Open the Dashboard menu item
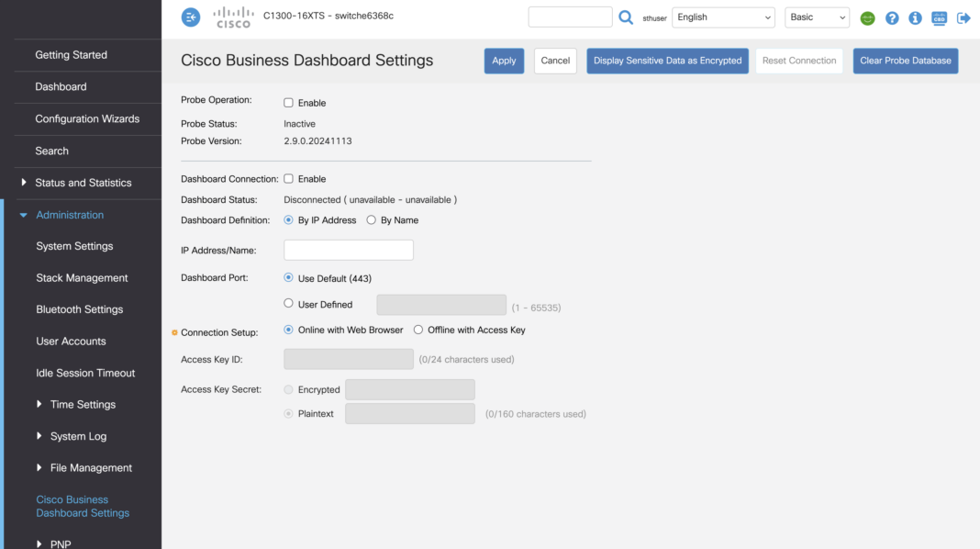The width and height of the screenshot is (980, 549). pyautogui.click(x=61, y=87)
